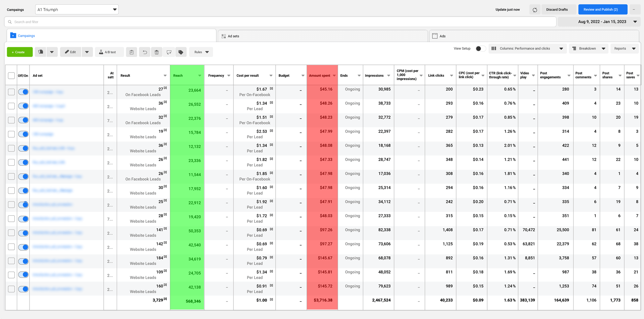Toggle the View Setup switch
The image size is (644, 319).
(x=480, y=49)
